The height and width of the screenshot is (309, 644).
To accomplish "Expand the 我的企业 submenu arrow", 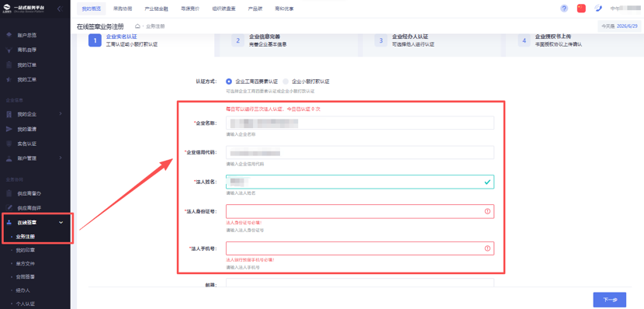I will [61, 114].
